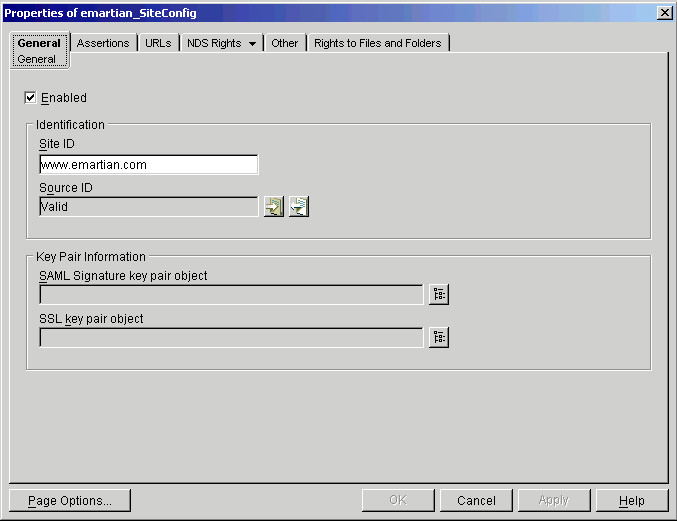Screen dimensions: 677x521
Task: Open Help for this dialog
Action: tap(632, 500)
